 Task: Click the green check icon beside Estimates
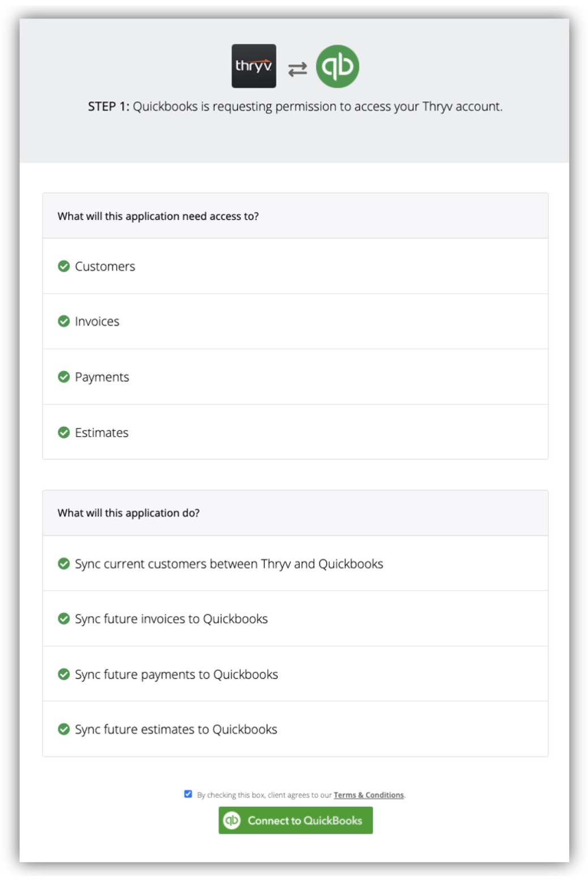point(64,433)
